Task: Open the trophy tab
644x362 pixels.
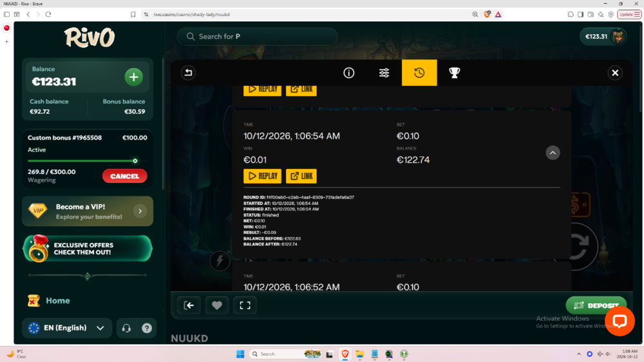Action: click(x=454, y=73)
